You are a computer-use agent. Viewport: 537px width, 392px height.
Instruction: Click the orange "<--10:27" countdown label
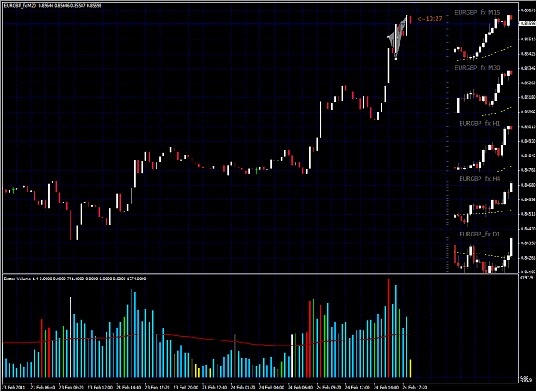pos(430,19)
